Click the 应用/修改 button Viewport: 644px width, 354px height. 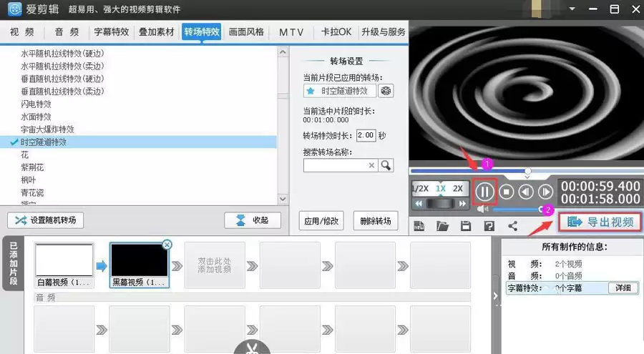click(321, 221)
